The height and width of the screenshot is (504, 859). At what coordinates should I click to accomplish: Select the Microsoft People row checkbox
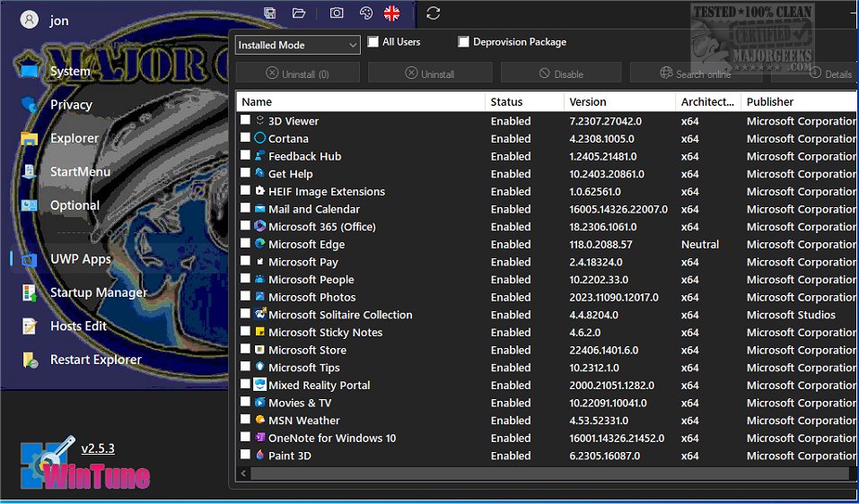pos(245,279)
